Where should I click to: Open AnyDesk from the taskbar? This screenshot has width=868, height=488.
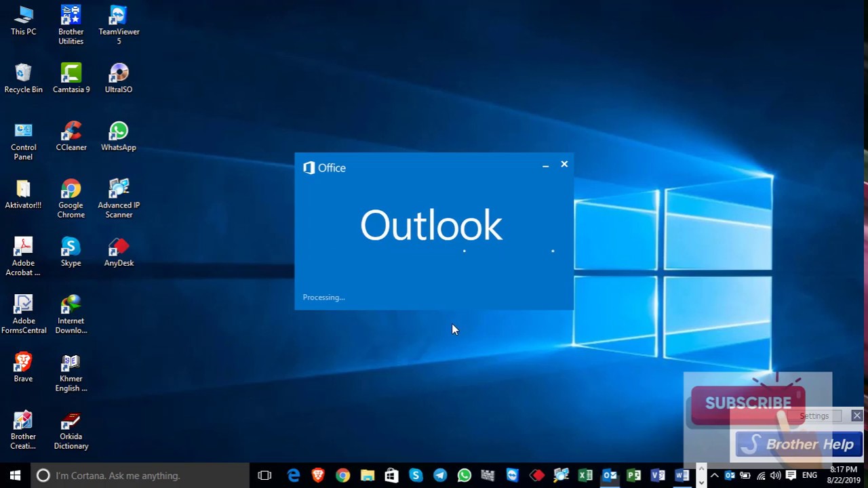[536, 476]
